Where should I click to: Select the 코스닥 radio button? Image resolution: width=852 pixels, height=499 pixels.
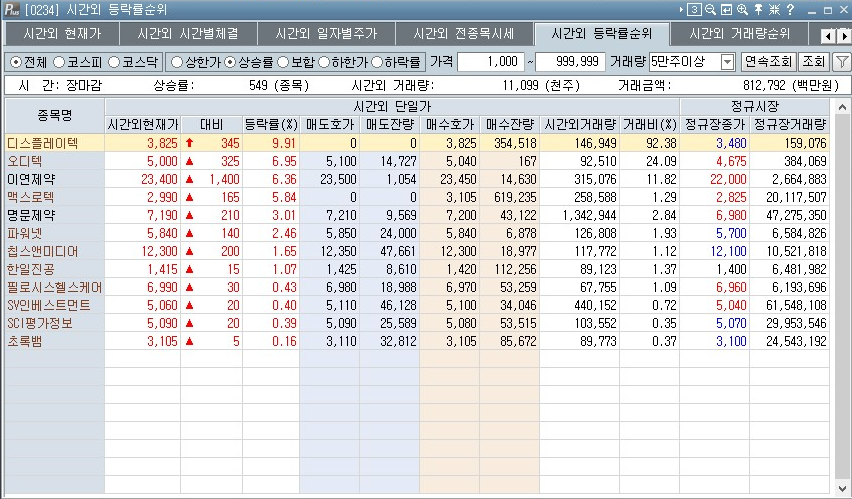[114, 62]
